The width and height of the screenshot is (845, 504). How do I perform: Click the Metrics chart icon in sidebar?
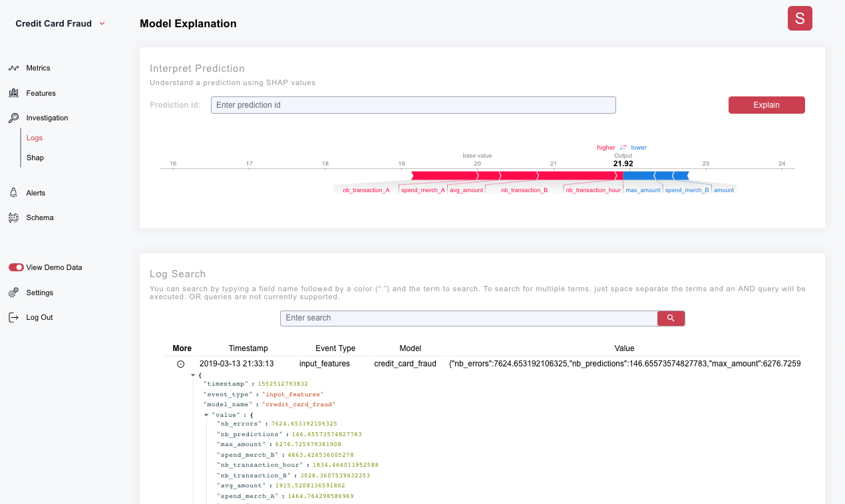(x=13, y=68)
